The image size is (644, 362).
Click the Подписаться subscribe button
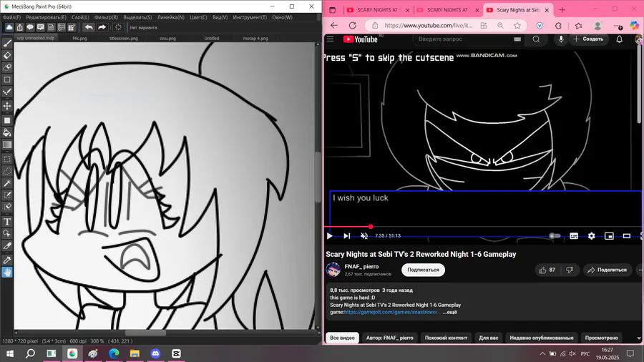coord(423,270)
